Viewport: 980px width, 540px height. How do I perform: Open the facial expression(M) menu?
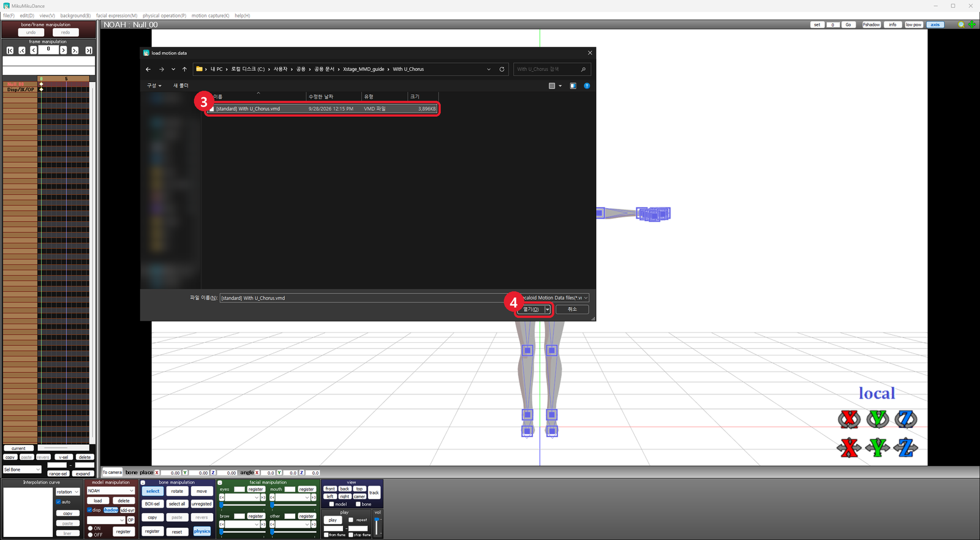[116, 15]
